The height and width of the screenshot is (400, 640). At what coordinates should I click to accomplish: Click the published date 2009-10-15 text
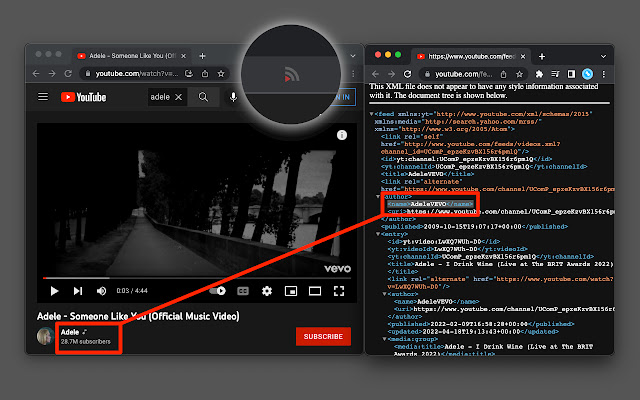472,227
